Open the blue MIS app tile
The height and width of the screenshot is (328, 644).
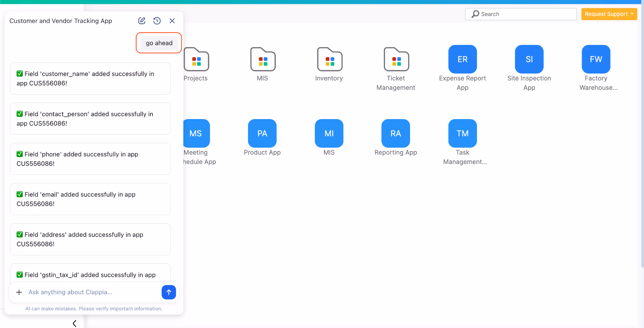(329, 133)
